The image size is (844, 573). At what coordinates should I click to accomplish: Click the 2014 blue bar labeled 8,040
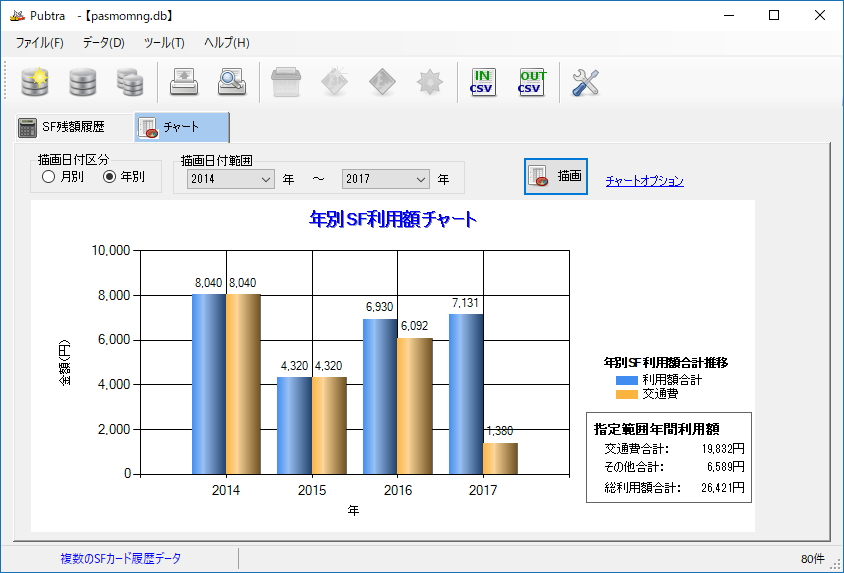coord(209,384)
